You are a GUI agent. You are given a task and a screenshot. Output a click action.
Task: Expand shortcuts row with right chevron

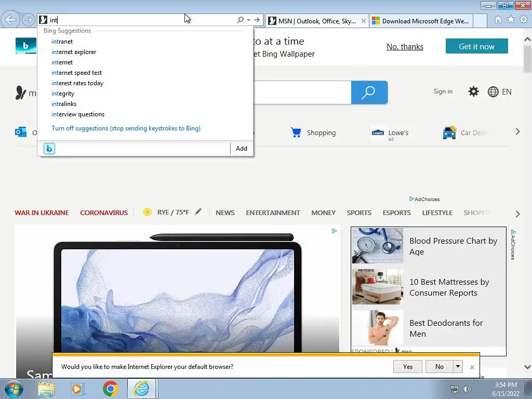pos(517,131)
